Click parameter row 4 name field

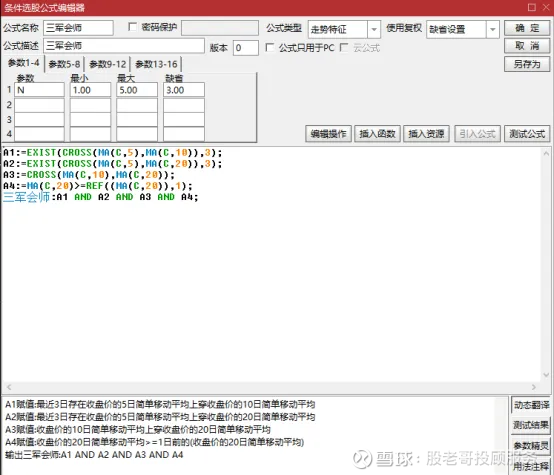39,134
